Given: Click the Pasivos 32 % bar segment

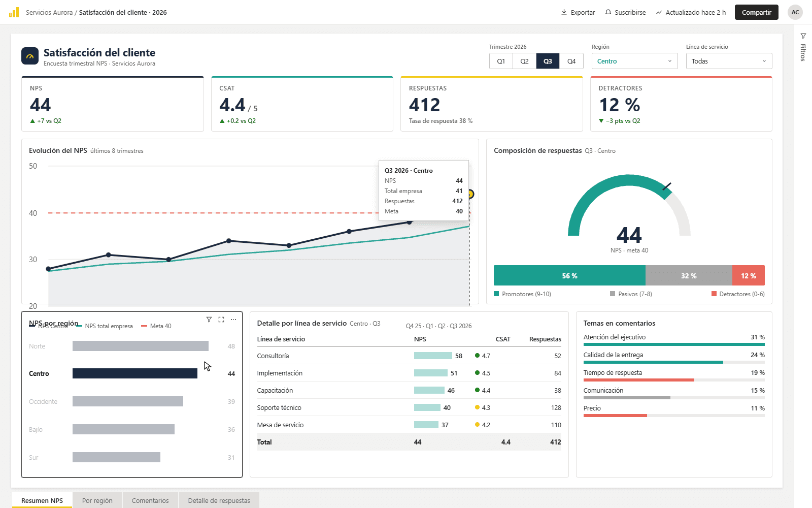Looking at the screenshot, I should coord(689,275).
